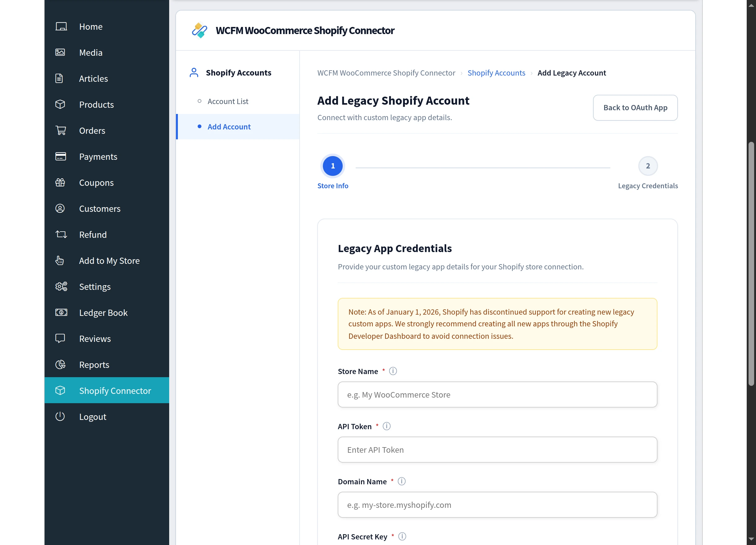Click the Add to My Store hand icon
Screen dimensions: 756x545
(60, 260)
